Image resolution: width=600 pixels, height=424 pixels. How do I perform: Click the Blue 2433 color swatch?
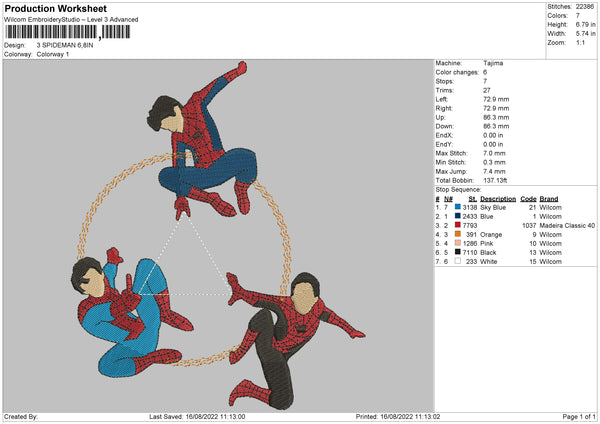[x=458, y=216]
